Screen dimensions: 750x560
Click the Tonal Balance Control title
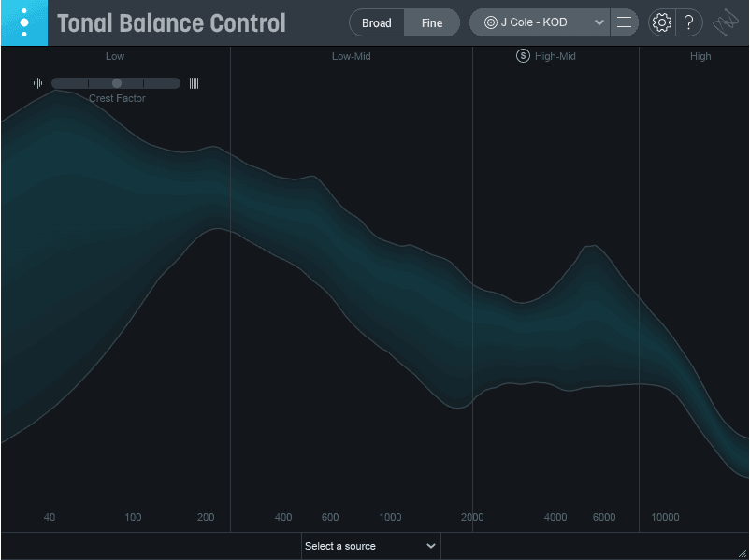coord(171,23)
